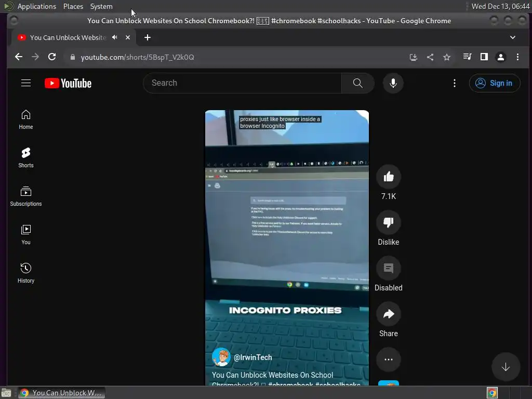Bookmark this tab with the star
The width and height of the screenshot is (532, 399).
(x=446, y=57)
